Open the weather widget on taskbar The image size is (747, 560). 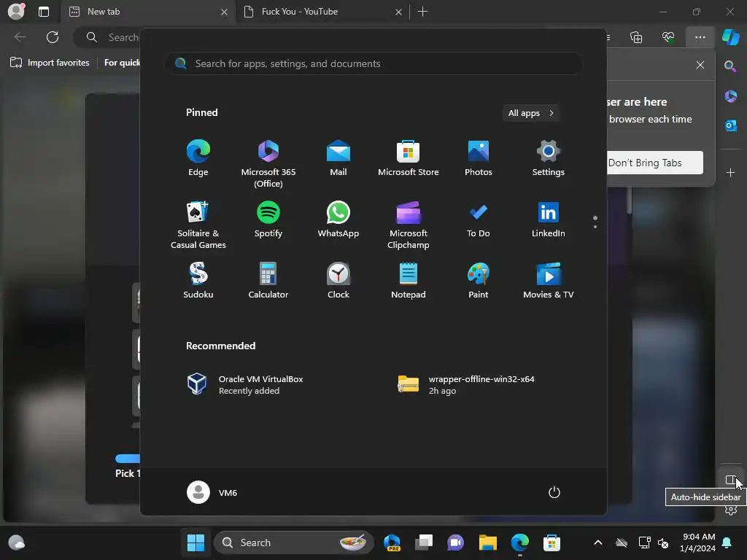pos(17,542)
